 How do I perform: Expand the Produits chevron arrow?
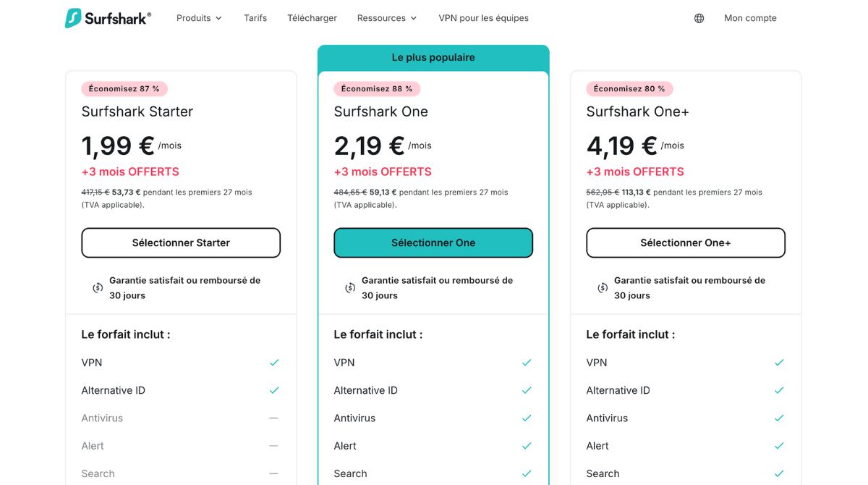click(219, 18)
